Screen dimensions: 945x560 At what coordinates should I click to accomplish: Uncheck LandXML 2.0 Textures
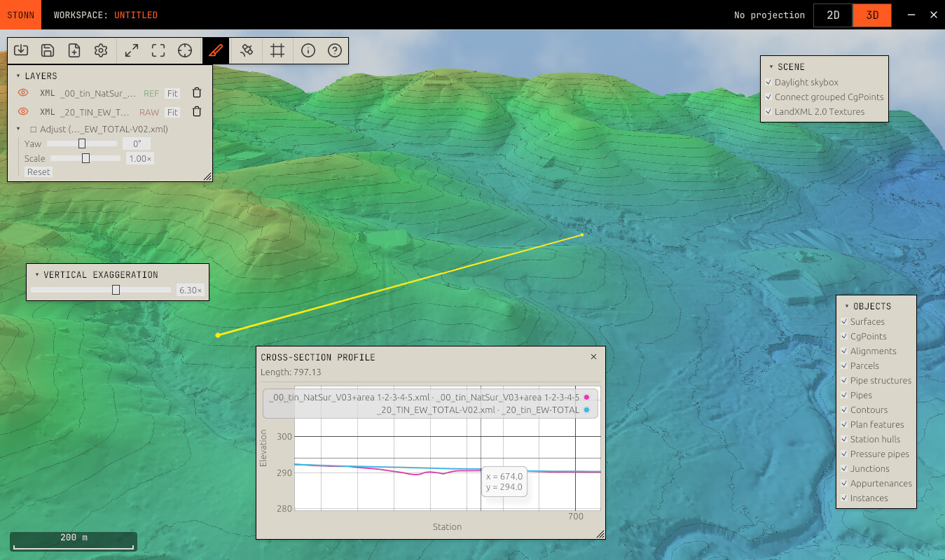tap(768, 112)
